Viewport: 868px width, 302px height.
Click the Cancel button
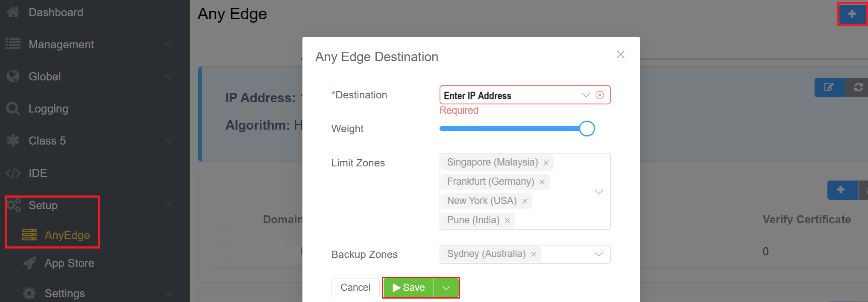tap(355, 287)
